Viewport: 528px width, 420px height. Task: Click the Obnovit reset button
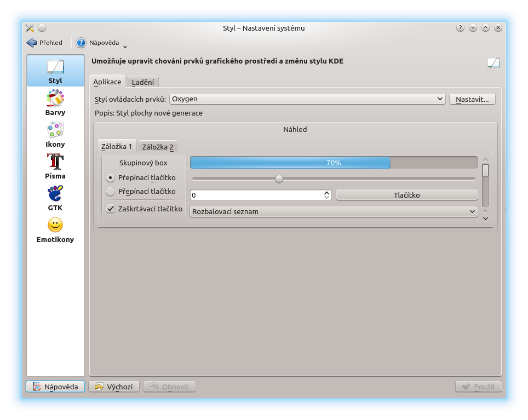169,387
